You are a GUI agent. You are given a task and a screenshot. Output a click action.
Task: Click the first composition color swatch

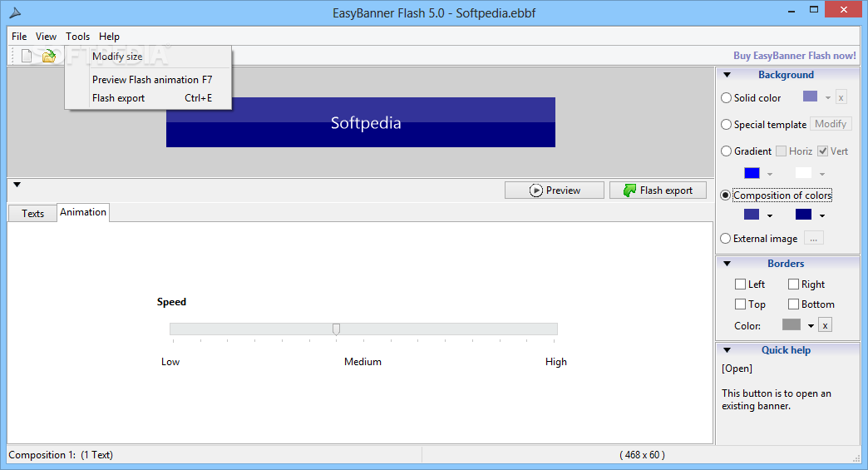pyautogui.click(x=752, y=215)
